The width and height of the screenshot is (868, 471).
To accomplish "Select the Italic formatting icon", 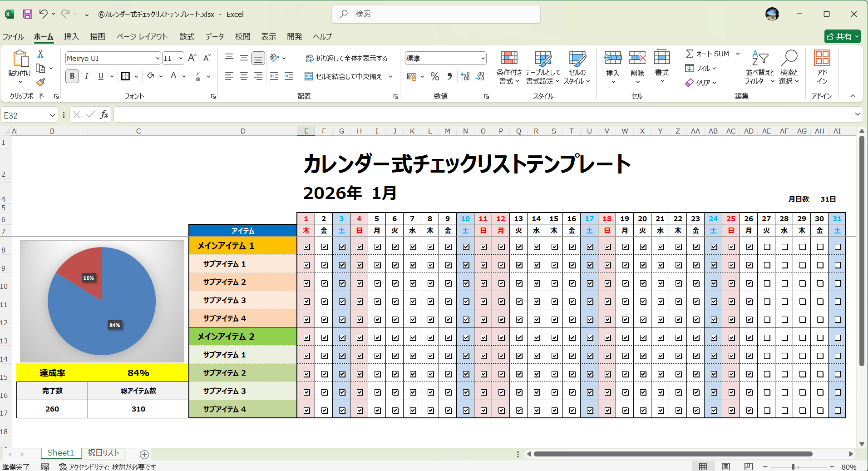I will (x=86, y=76).
